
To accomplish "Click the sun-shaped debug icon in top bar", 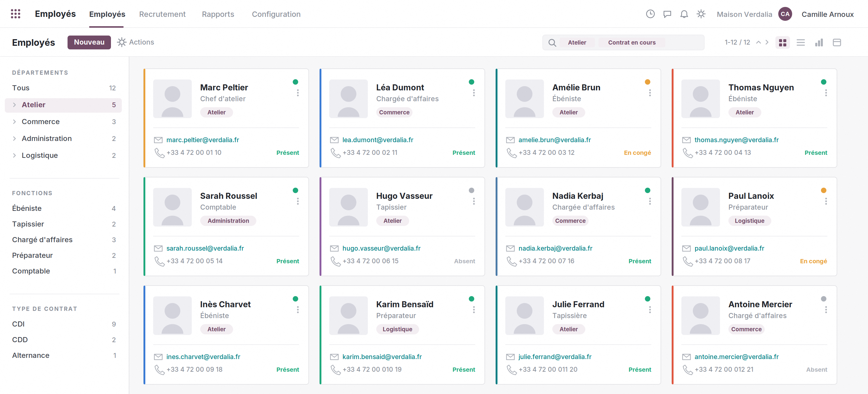I will tap(701, 14).
